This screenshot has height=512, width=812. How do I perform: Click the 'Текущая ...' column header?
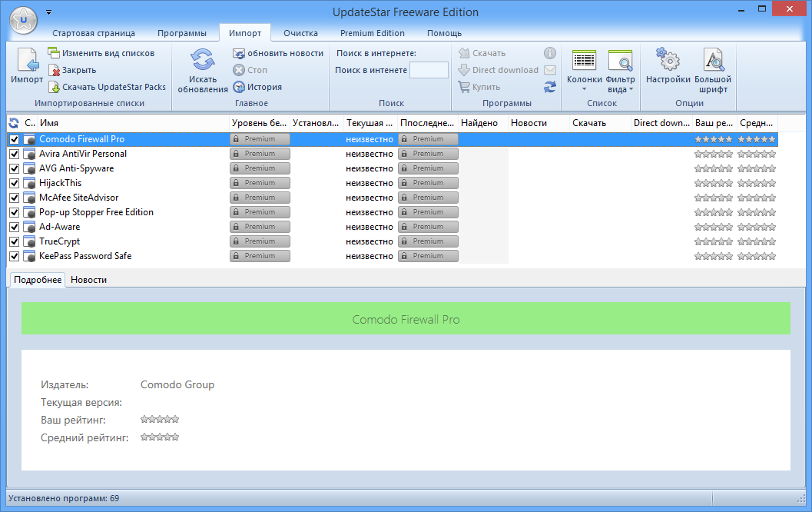tap(370, 123)
